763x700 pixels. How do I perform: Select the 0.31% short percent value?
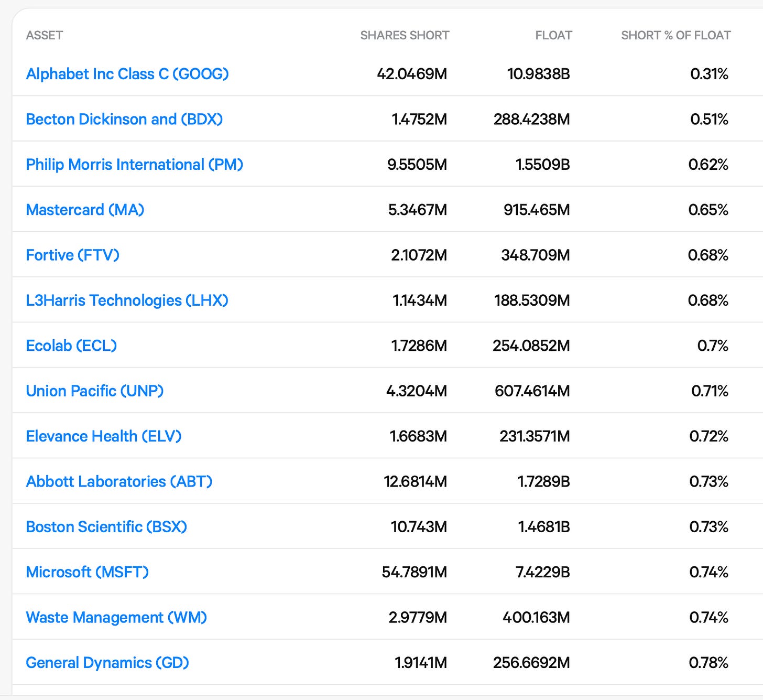[709, 74]
